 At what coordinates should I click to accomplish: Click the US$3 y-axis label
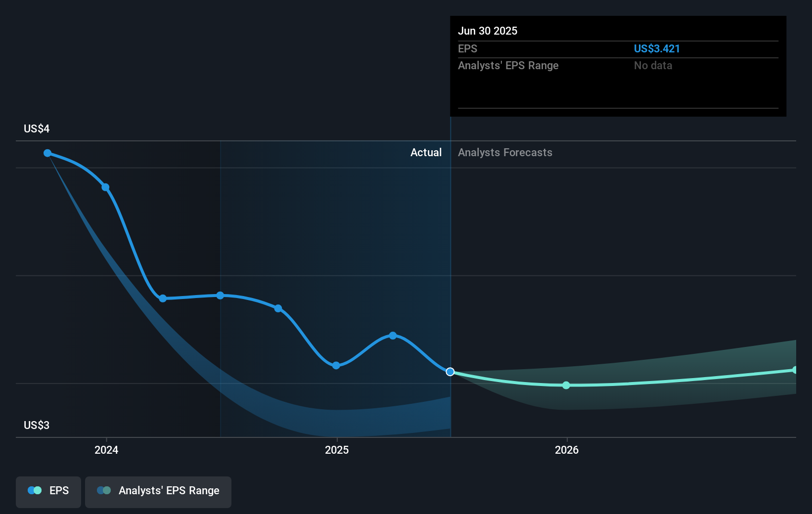[37, 426]
